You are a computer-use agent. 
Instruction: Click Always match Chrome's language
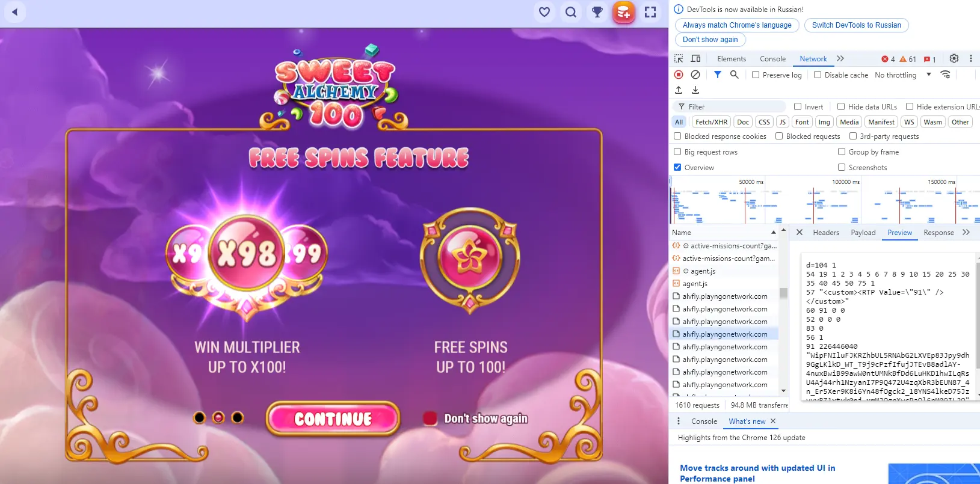737,25
